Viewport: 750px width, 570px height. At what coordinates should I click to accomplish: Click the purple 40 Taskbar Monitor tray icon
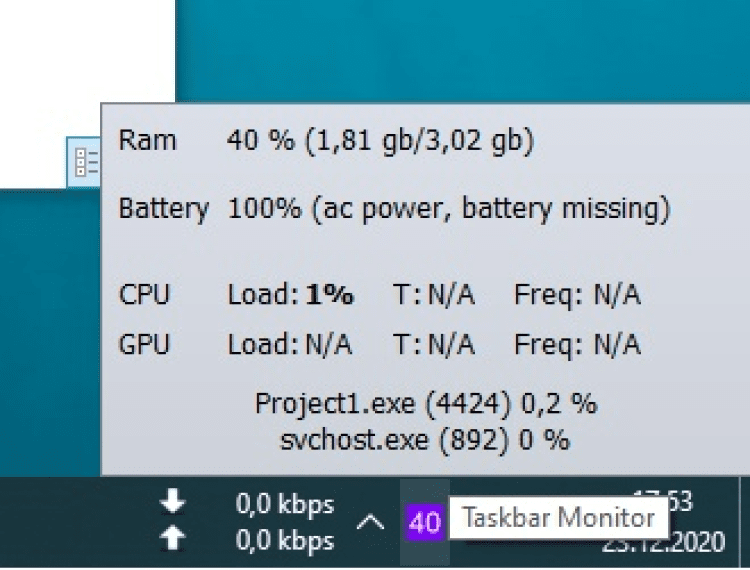pos(424,522)
